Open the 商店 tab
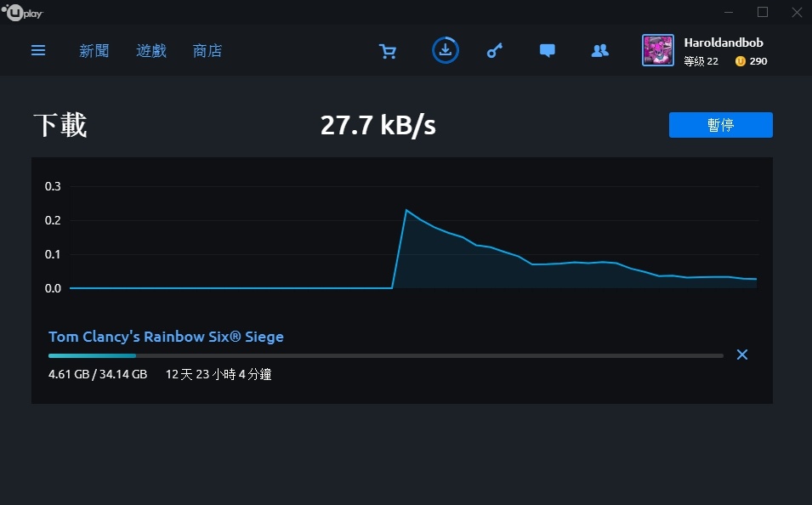Viewport: 812px width, 505px height. tap(207, 51)
